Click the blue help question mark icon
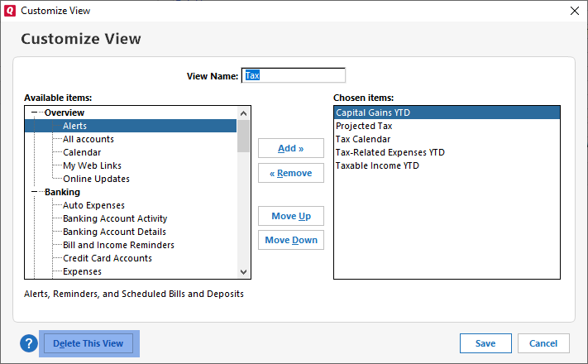588x364 pixels. click(x=29, y=343)
